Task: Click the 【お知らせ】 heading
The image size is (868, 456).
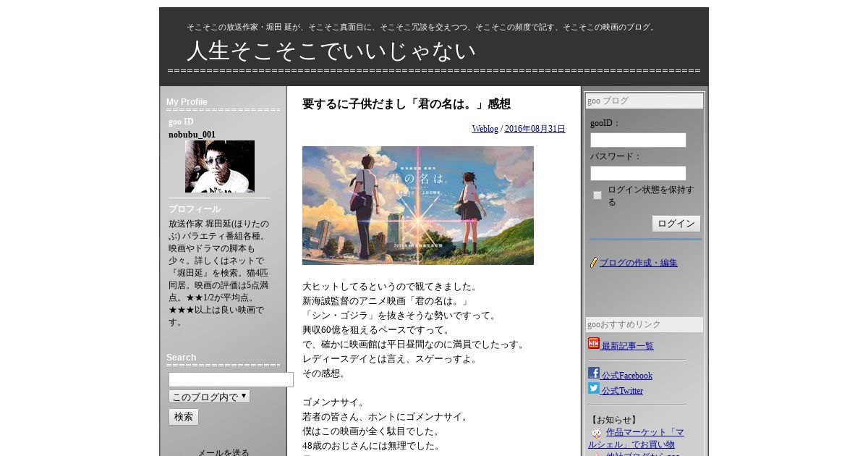Action: (613, 420)
